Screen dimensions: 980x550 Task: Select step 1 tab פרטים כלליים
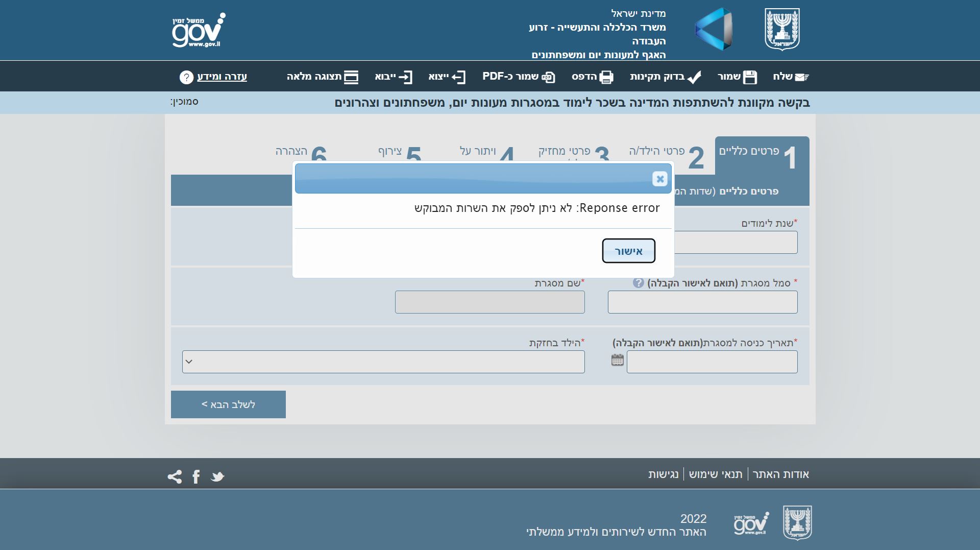click(762, 155)
